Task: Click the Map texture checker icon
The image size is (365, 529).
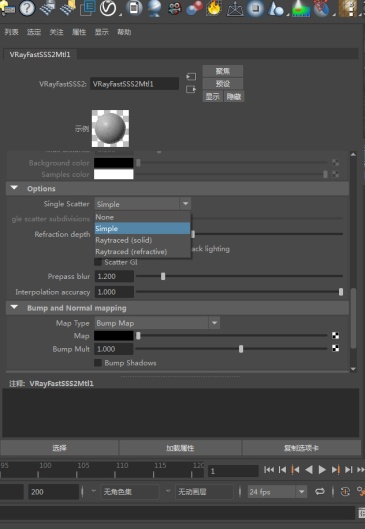Action: (x=335, y=335)
